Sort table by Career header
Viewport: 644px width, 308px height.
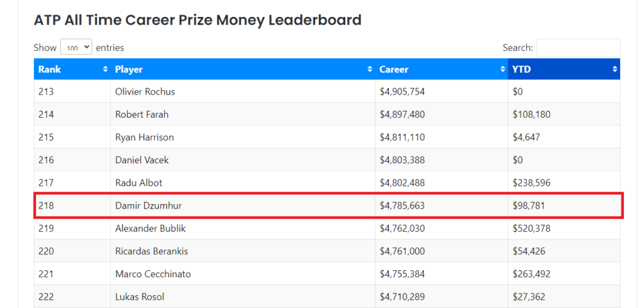pos(394,69)
